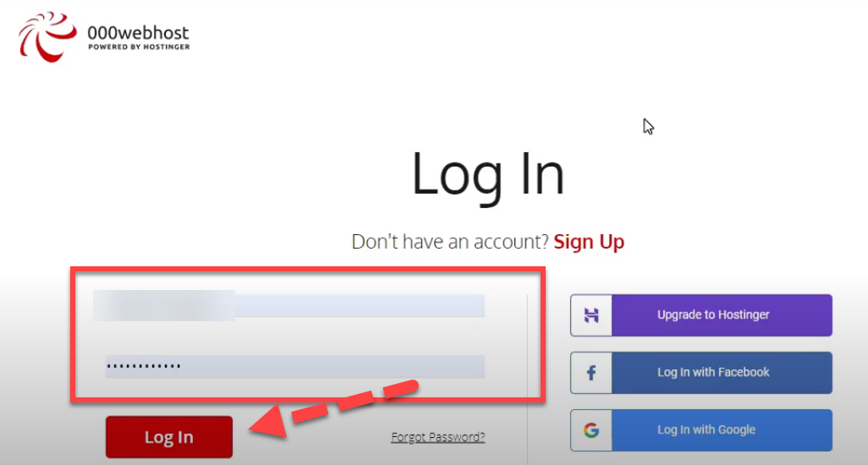The height and width of the screenshot is (465, 868).
Task: Choose Upgrade to Hostinger button
Action: (701, 315)
